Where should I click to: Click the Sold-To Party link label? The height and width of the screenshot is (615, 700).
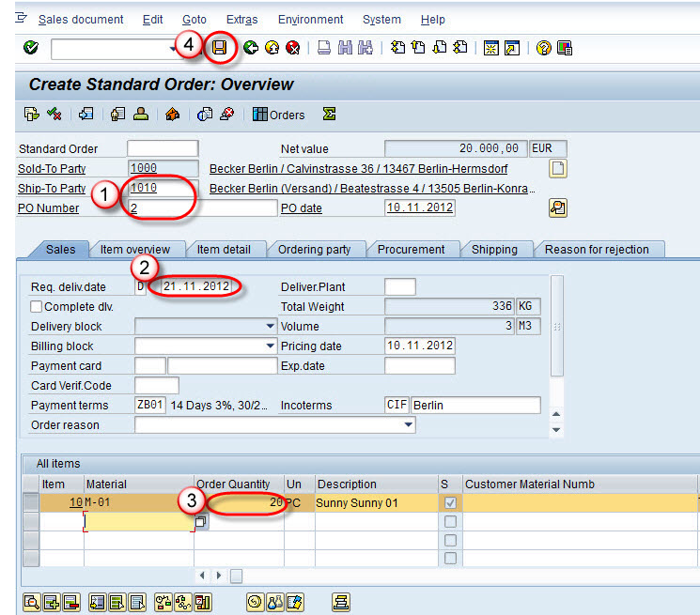click(52, 169)
